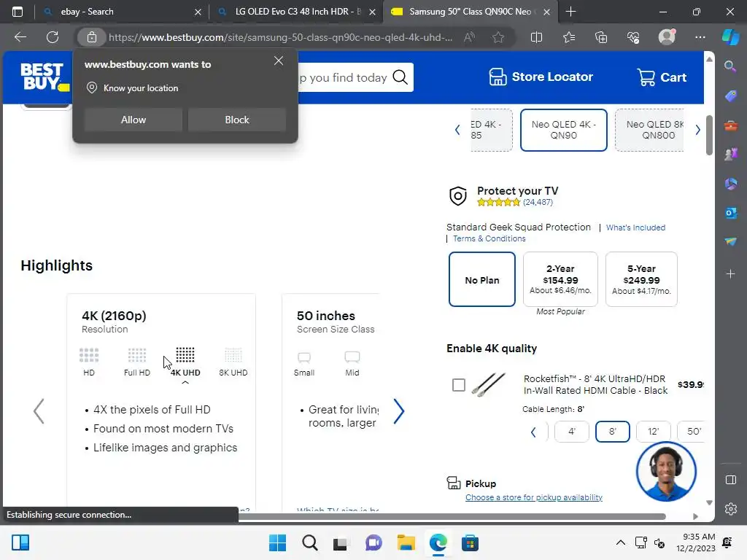The height and width of the screenshot is (560, 747).
Task: Open Browser essentials heart icon
Action: pos(634,37)
